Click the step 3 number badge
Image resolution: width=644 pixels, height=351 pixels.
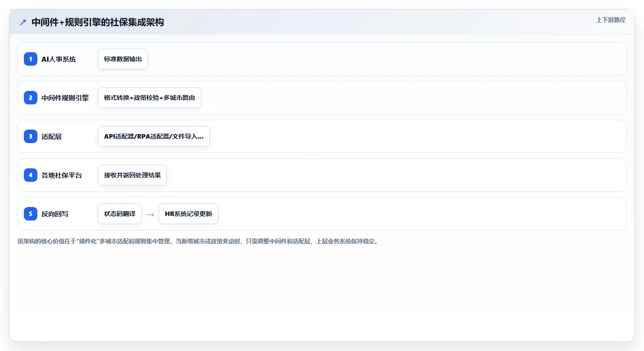pyautogui.click(x=31, y=136)
